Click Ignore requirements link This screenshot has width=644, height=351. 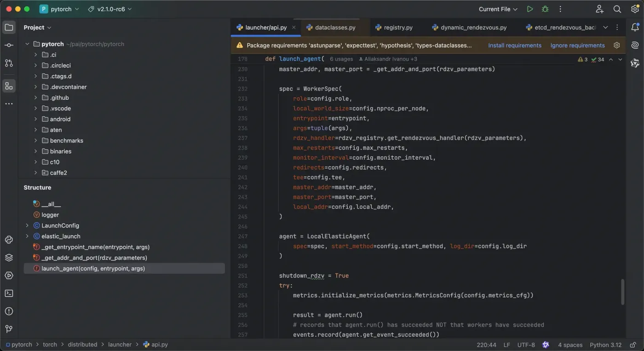point(578,45)
